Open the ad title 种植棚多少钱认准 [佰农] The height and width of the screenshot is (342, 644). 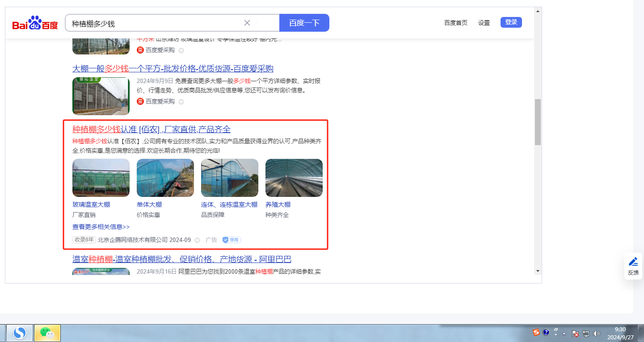pyautogui.click(x=152, y=129)
